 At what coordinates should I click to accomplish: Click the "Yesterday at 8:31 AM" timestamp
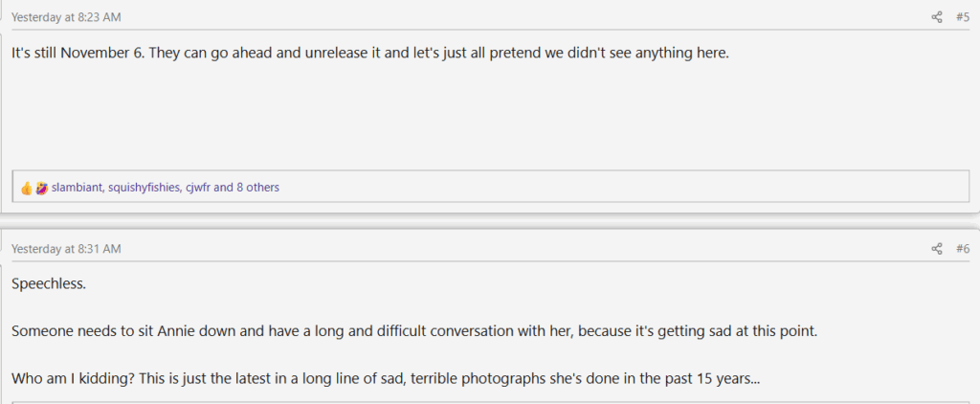66,249
